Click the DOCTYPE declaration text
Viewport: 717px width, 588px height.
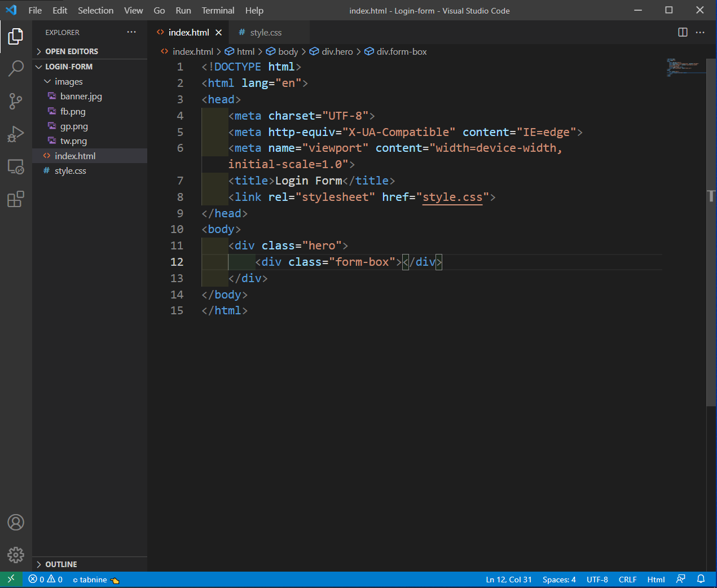[251, 67]
